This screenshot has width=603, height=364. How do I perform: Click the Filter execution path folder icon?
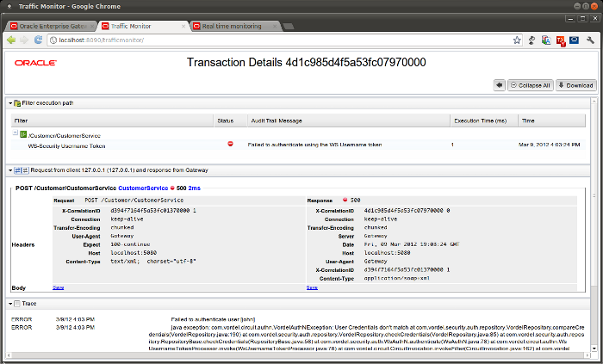[x=17, y=103]
